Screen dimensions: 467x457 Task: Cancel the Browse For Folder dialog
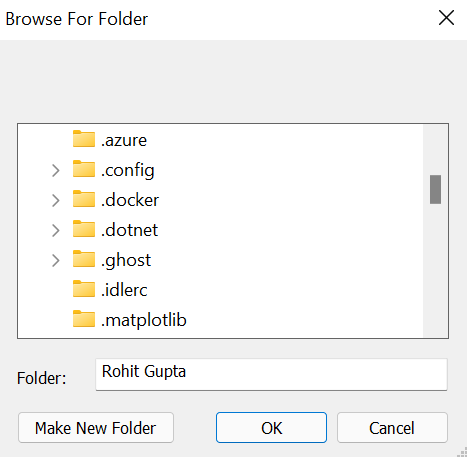pyautogui.click(x=392, y=428)
